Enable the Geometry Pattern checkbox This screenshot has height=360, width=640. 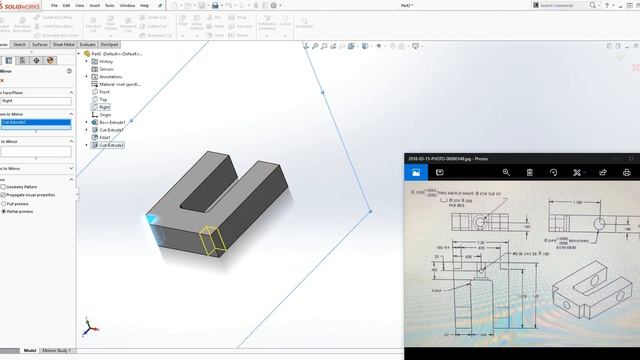pos(3,187)
